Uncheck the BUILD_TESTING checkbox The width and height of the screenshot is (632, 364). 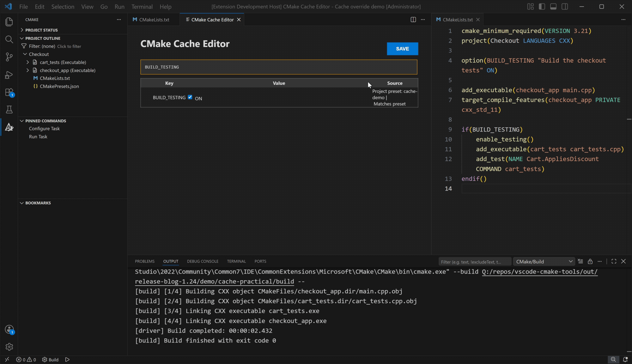190,97
